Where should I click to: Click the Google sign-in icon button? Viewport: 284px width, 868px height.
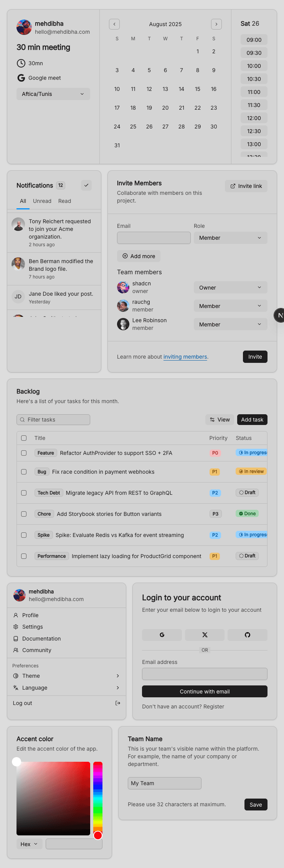pos(162,635)
